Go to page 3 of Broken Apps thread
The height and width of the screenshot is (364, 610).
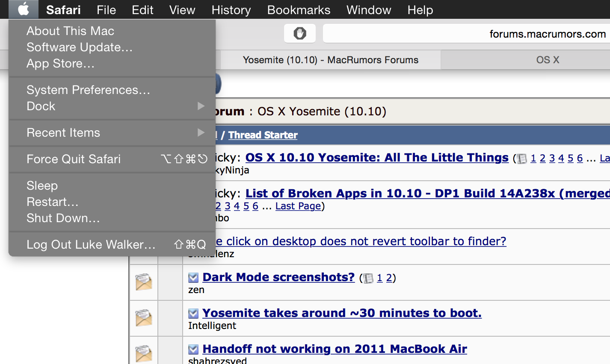[228, 206]
